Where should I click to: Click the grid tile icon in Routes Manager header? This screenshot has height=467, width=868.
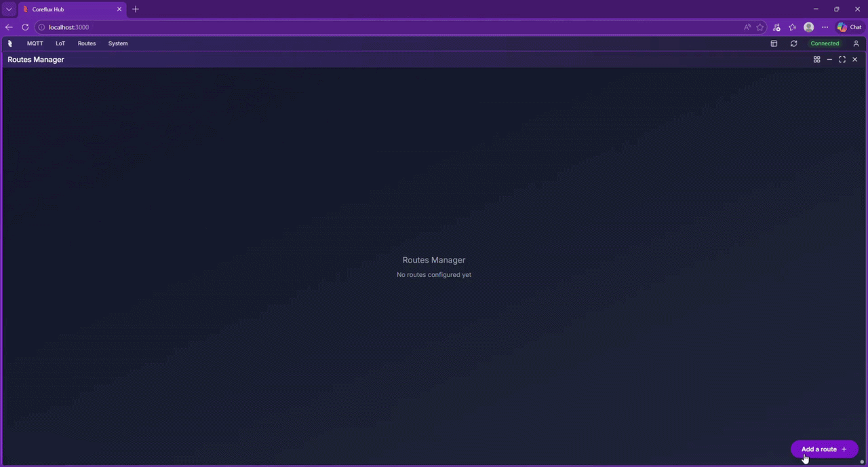point(816,60)
